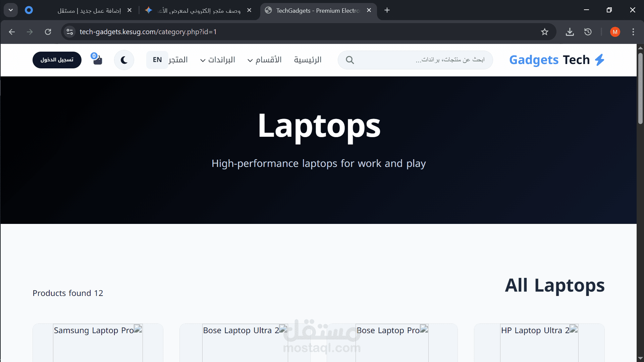
Task: Bookmark this page with star icon
Action: 544,32
